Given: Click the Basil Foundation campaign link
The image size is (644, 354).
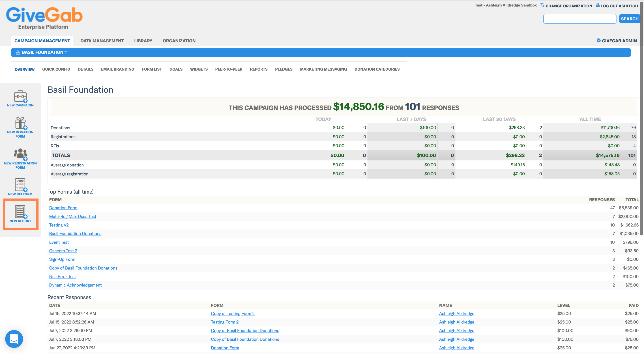Looking at the screenshot, I should point(43,52).
